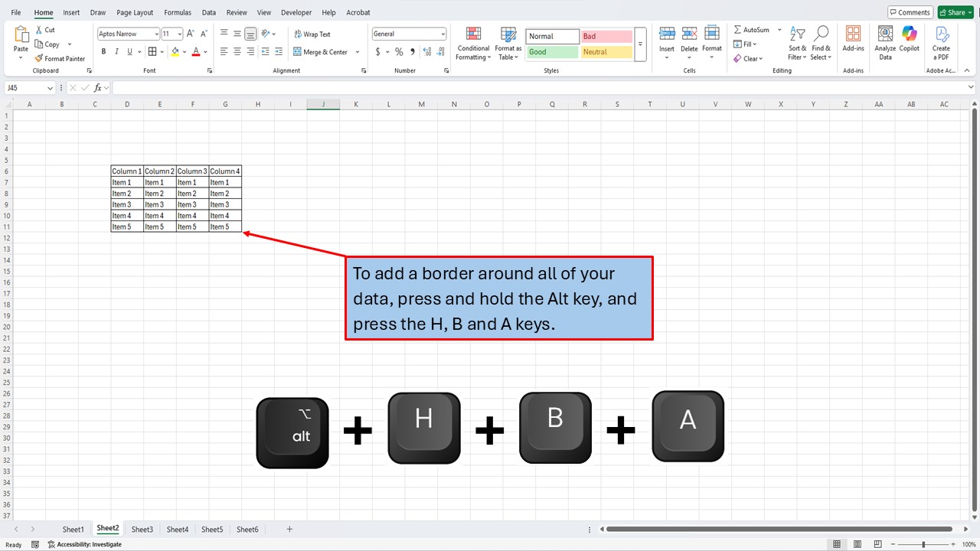Toggle bold formatting
980x551 pixels.
pos(103,51)
